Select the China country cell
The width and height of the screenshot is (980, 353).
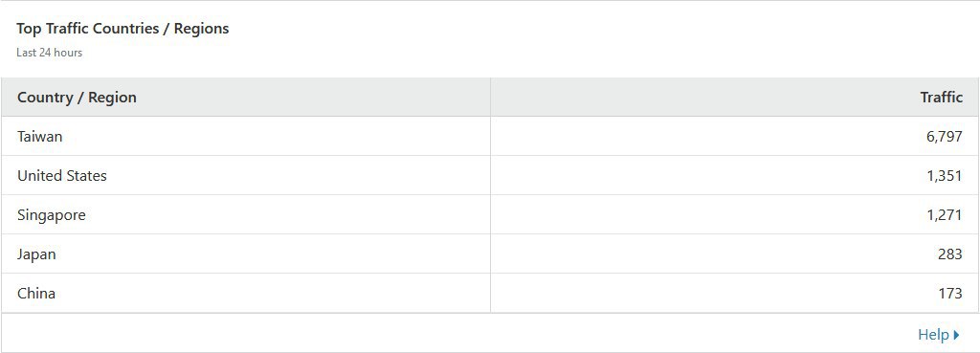(246, 293)
